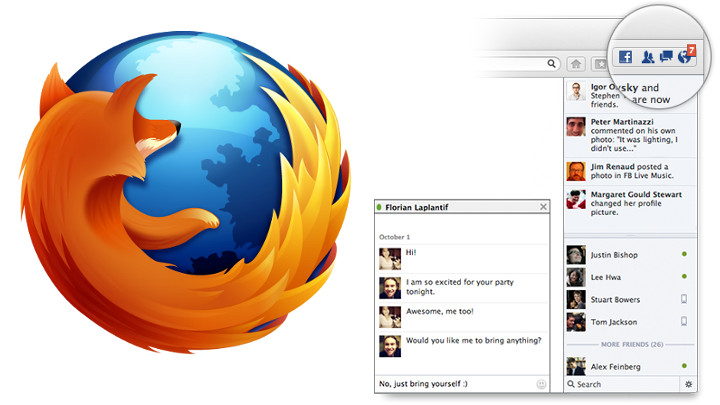
Task: Click the Home toolbar button
Action: point(576,64)
